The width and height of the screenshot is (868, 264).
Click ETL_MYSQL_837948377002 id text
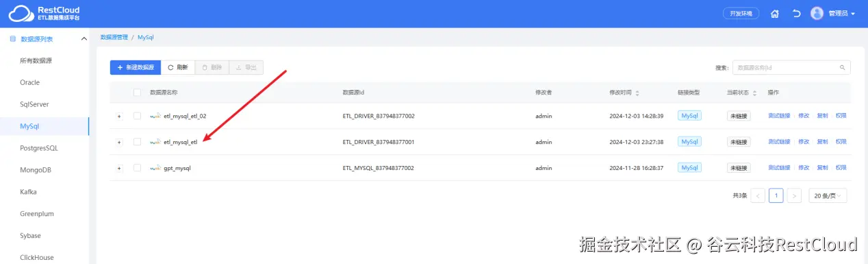(378, 168)
